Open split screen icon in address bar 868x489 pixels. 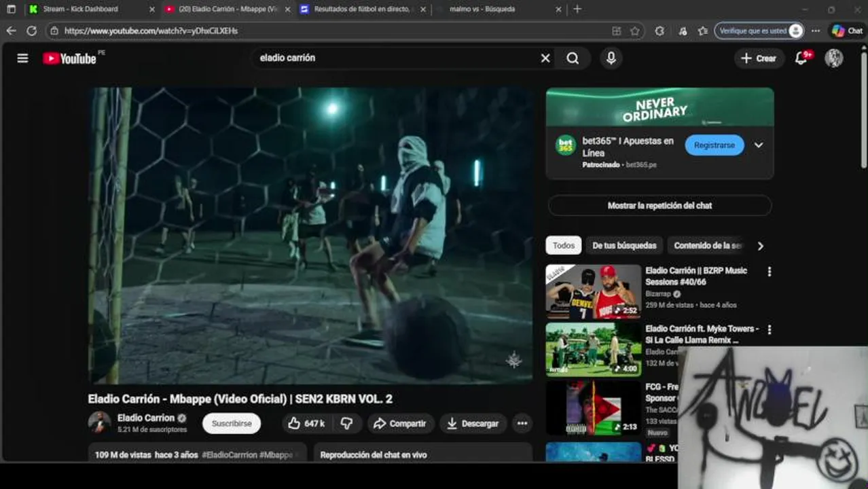point(617,31)
